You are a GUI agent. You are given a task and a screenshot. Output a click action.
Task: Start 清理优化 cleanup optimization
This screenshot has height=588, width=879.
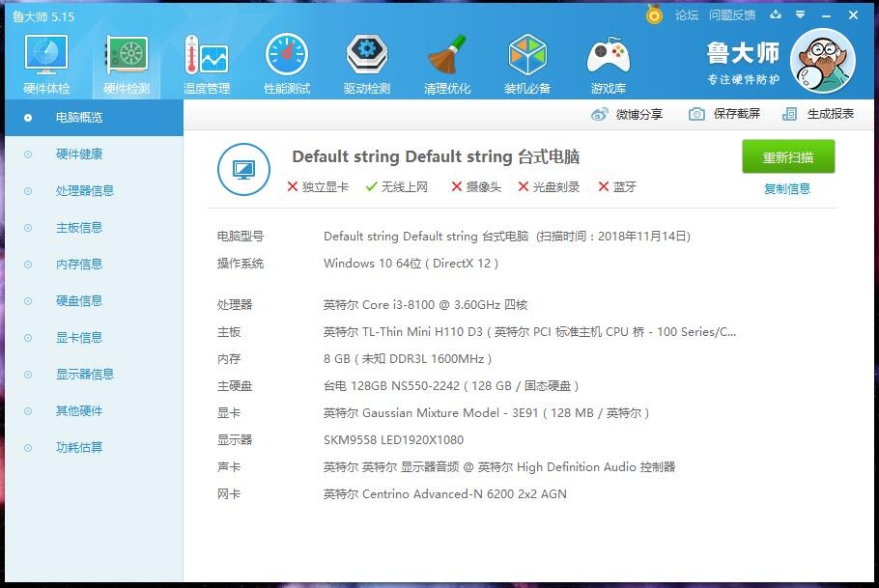click(x=447, y=61)
